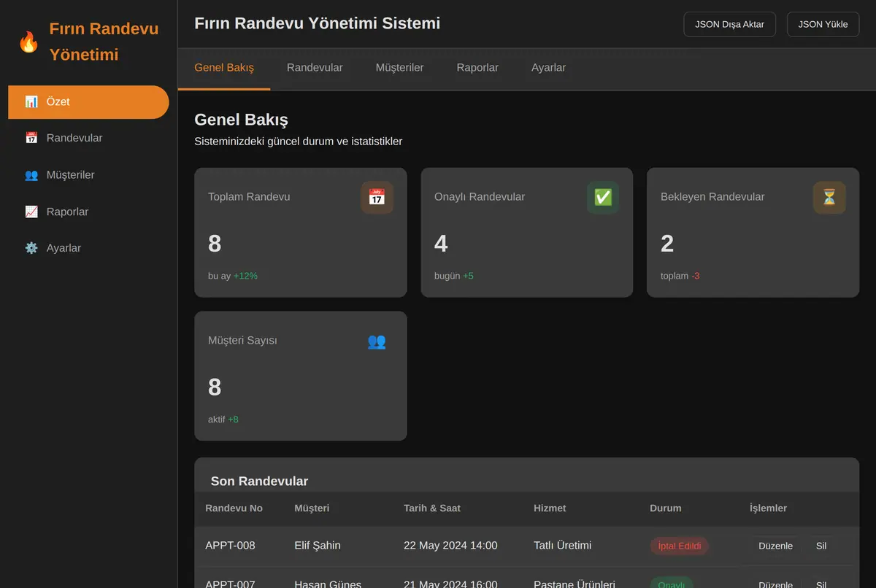
Task: Click the Fırın Randevu Yönetimi Sistemi title
Action: [x=318, y=23]
